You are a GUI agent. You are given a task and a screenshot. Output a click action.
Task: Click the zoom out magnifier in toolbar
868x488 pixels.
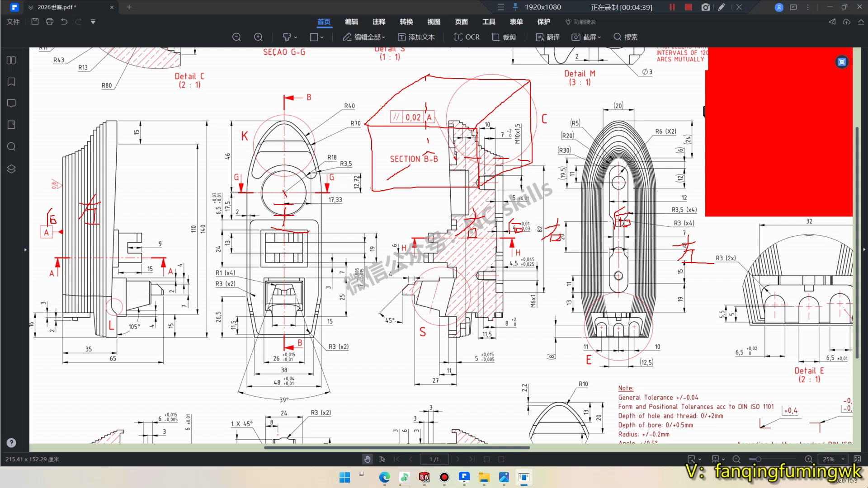[236, 37]
